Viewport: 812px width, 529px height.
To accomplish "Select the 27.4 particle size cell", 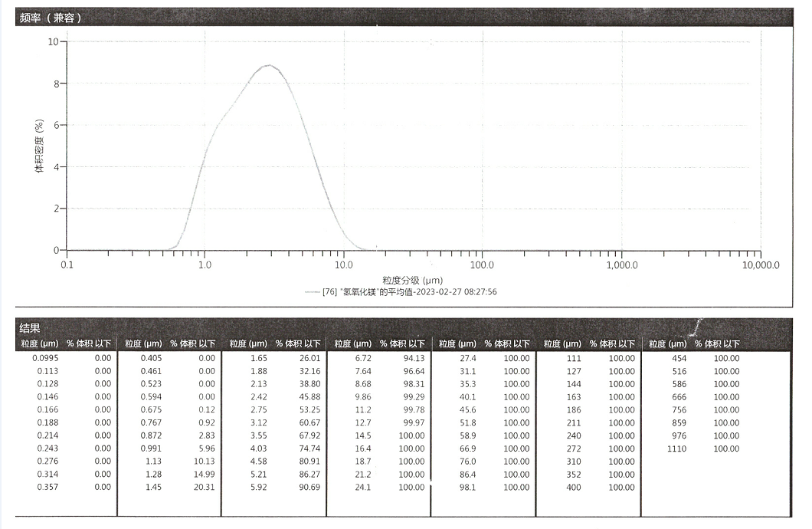I will coord(467,358).
